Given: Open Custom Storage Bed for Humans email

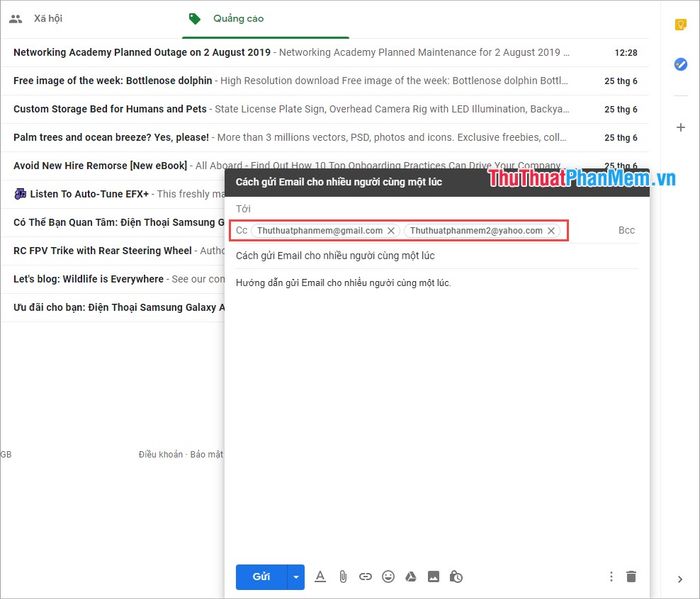Looking at the screenshot, I should (x=325, y=109).
